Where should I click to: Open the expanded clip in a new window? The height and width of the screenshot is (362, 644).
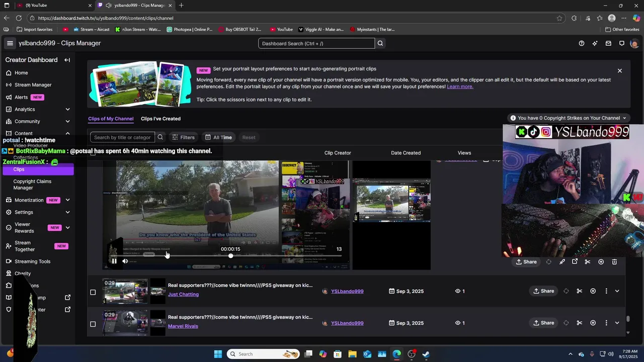click(x=575, y=262)
